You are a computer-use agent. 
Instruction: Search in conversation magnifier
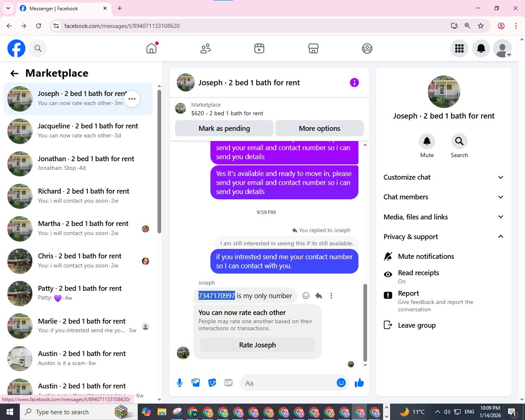459,141
